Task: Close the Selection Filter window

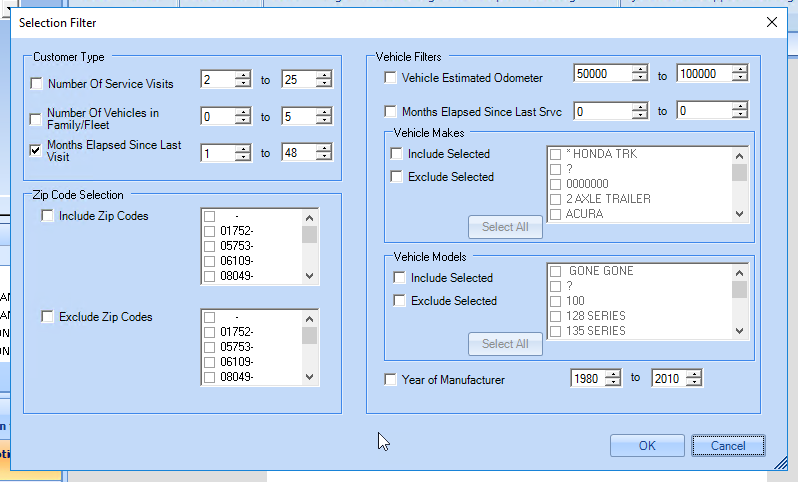Action: pos(771,22)
